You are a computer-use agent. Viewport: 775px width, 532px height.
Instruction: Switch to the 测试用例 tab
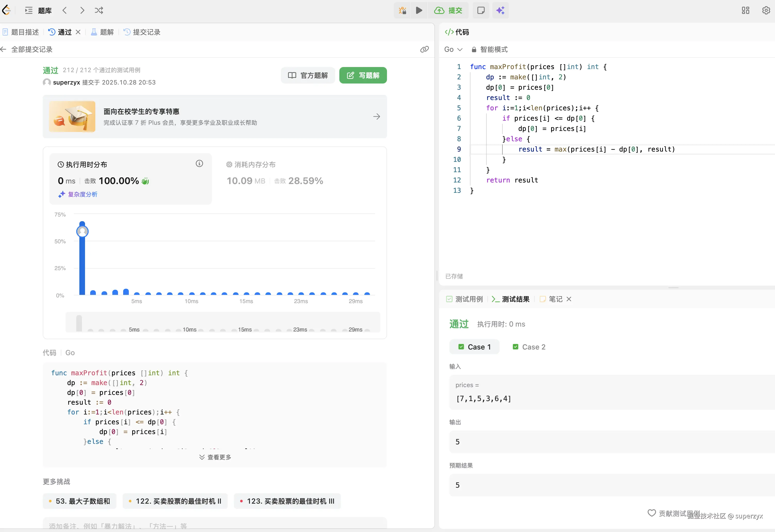point(465,299)
